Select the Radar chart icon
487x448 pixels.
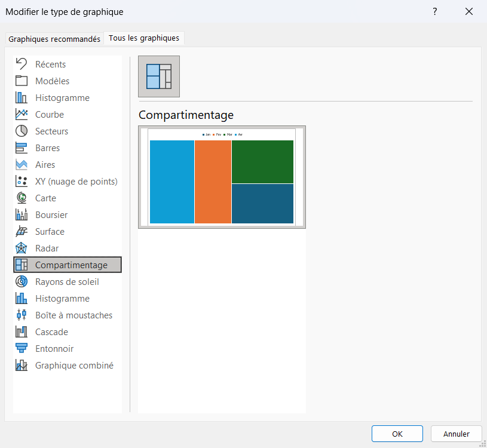coord(22,248)
